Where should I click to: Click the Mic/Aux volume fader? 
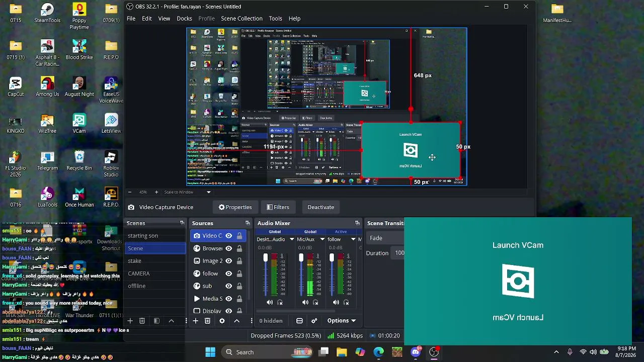(x=301, y=258)
